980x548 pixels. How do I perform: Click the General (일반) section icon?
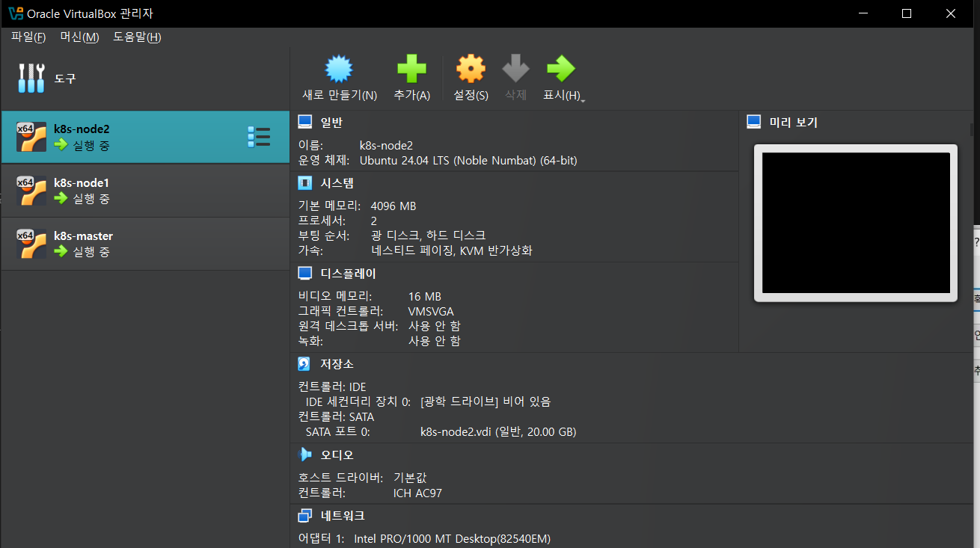tap(304, 122)
